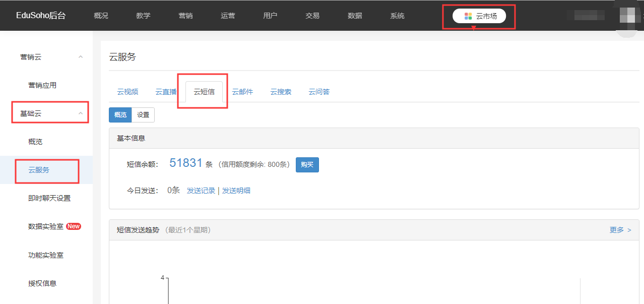
Task: Click the 购买 button for SMS balance
Action: (x=307, y=165)
